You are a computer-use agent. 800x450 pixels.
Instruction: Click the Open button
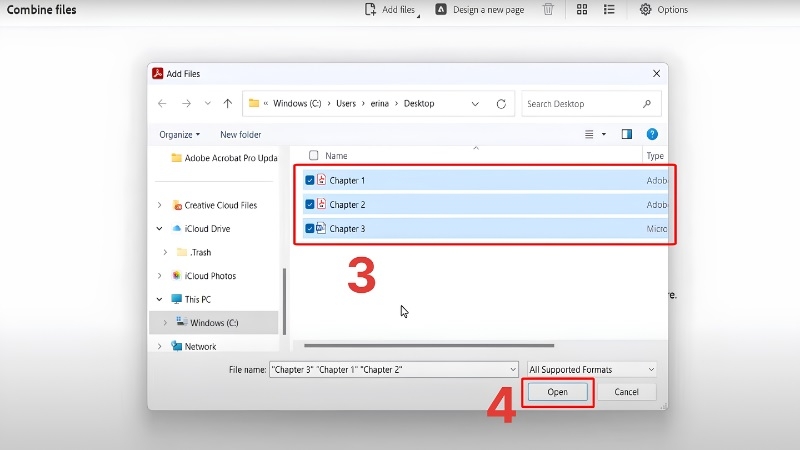[x=557, y=392]
